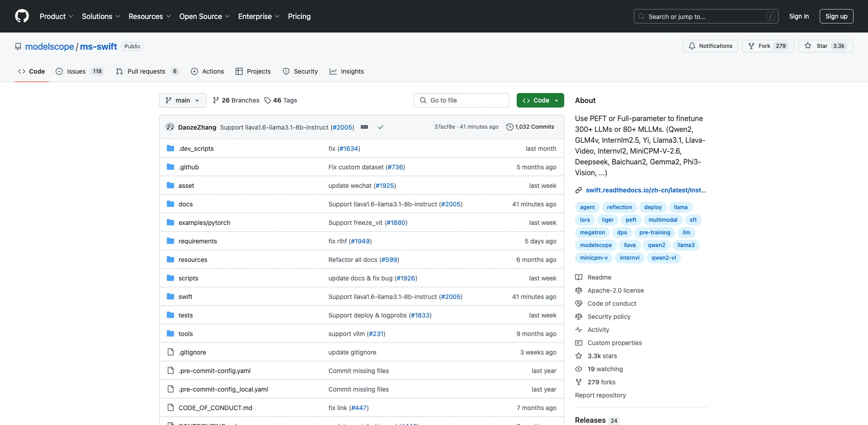
Task: Click the Custom properties icon
Action: (579, 343)
